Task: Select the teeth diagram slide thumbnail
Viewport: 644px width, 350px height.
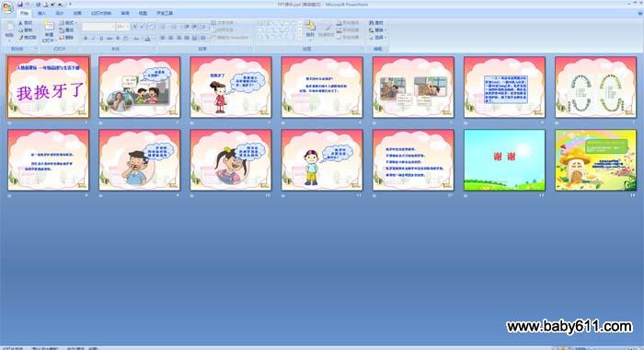Action: click(595, 87)
